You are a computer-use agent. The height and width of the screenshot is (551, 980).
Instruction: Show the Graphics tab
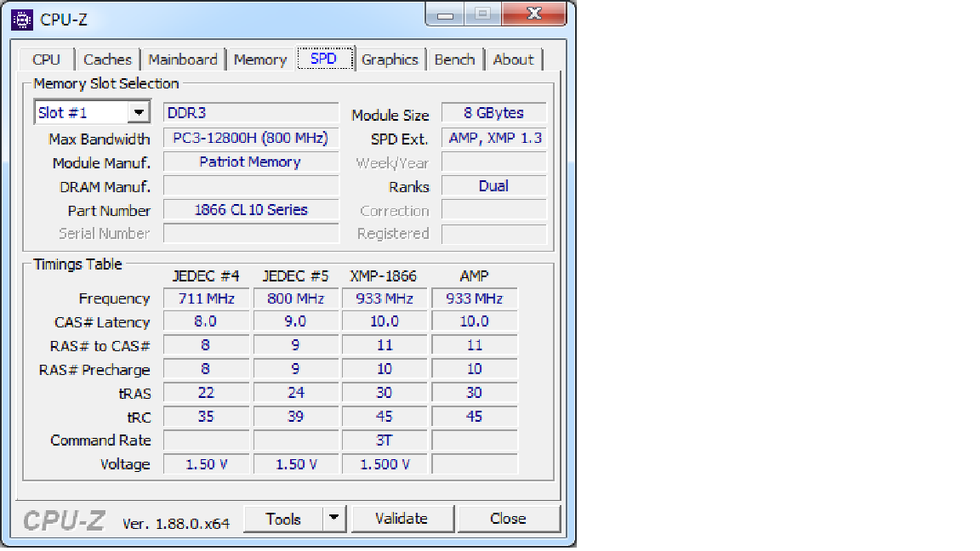(x=390, y=60)
